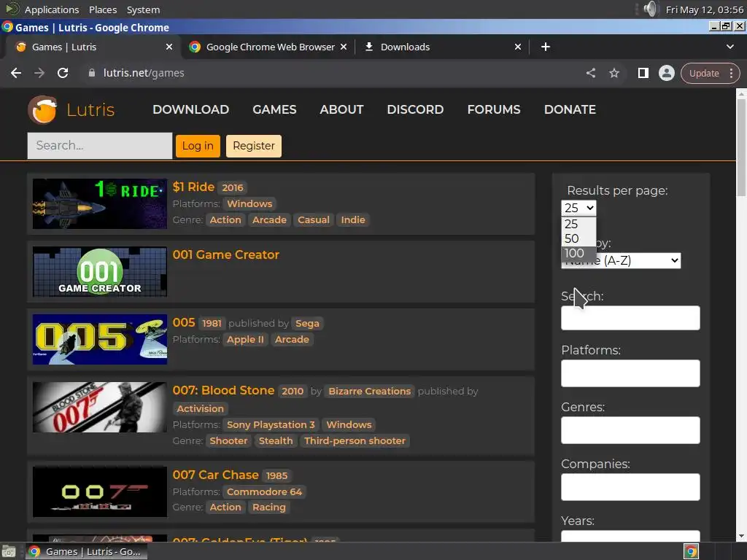Filter by the Bizarre Creations tag
Image resolution: width=747 pixels, height=560 pixels.
coord(370,392)
